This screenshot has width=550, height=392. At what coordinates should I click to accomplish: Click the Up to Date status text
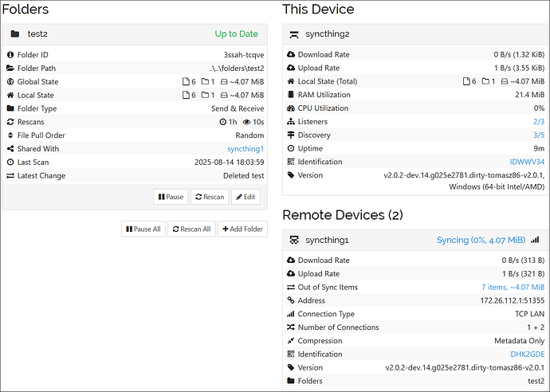[x=237, y=34]
